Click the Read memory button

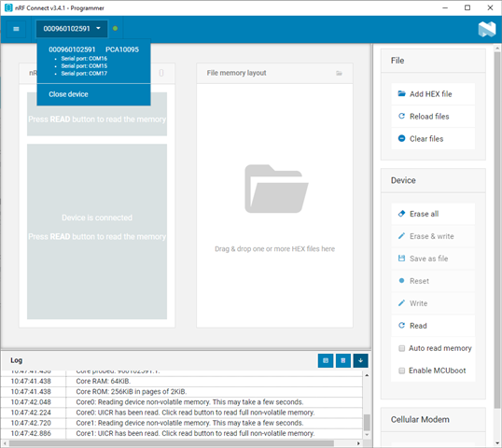tap(433, 326)
